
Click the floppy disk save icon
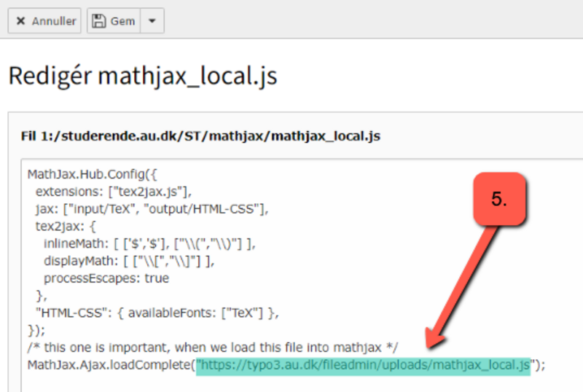(x=99, y=21)
